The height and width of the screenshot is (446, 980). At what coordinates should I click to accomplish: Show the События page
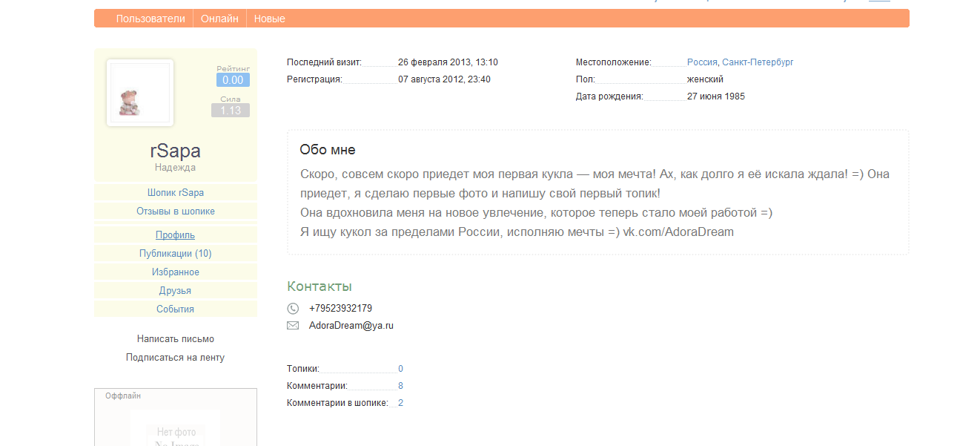pyautogui.click(x=176, y=309)
